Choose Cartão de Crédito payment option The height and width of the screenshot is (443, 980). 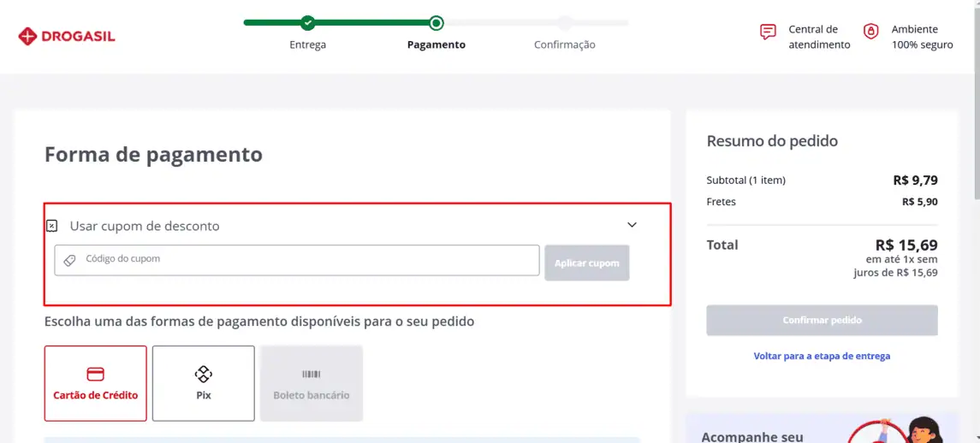96,384
